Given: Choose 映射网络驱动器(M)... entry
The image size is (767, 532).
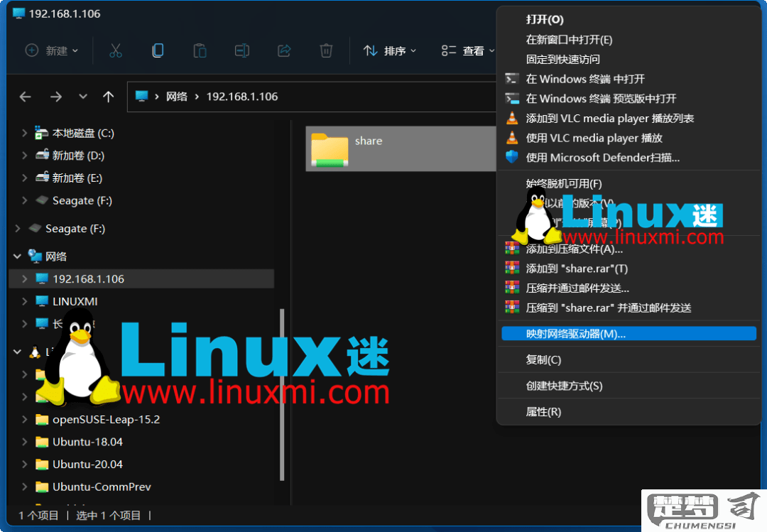Looking at the screenshot, I should (x=628, y=334).
